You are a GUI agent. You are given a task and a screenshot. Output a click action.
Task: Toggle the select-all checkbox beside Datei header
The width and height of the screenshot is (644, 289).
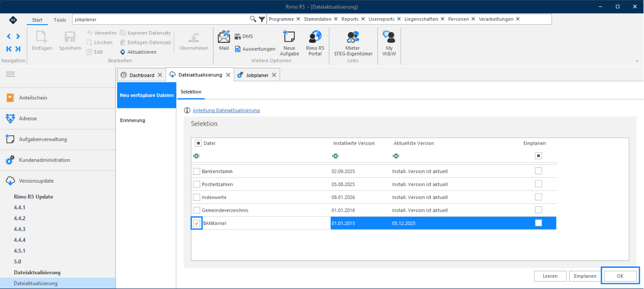(198, 143)
